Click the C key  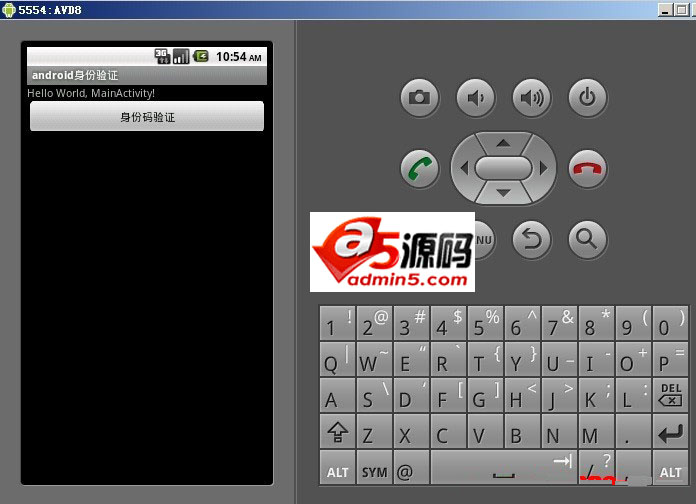(x=448, y=431)
